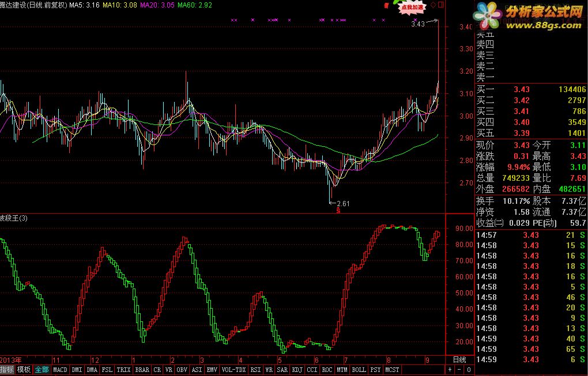Zoom in chart with the + button
Viewport: 588px width, 376px height.
[450, 370]
